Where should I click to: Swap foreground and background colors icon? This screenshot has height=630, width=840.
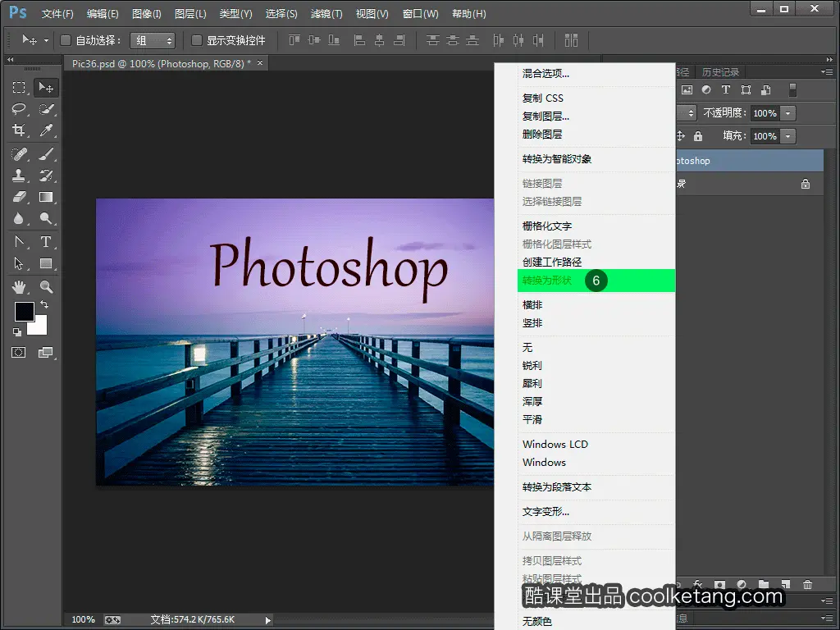pos(44,304)
